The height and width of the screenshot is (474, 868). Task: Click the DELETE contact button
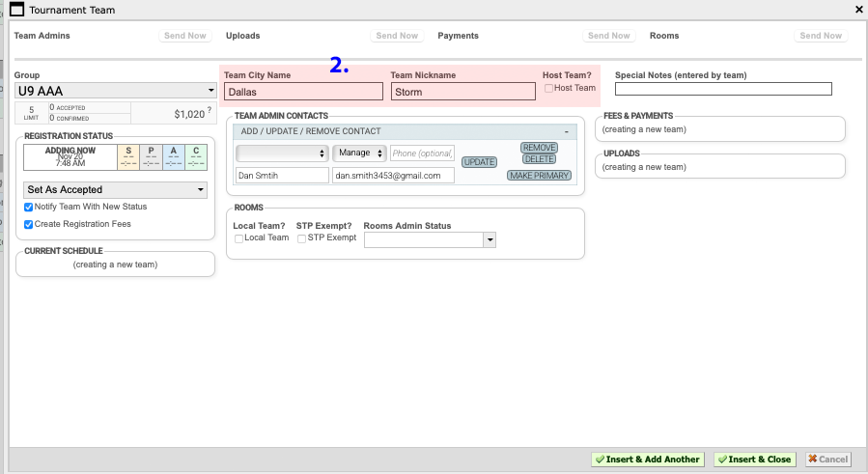tap(539, 159)
